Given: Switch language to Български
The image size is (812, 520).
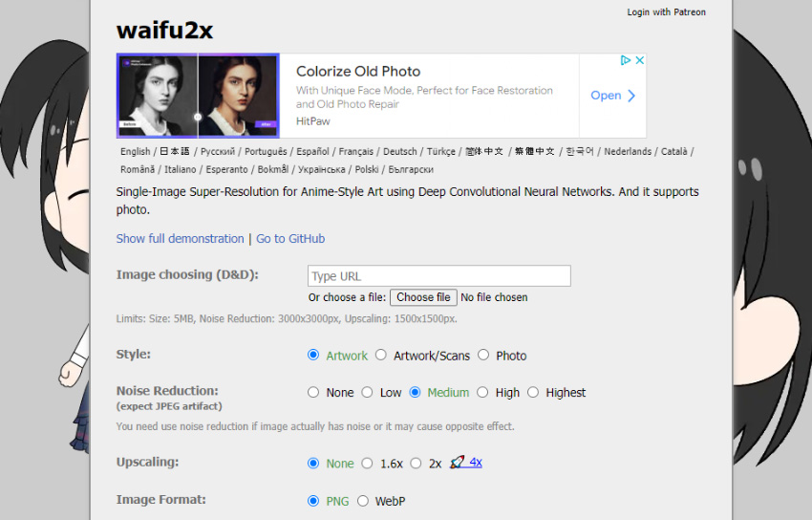Looking at the screenshot, I should [411, 169].
